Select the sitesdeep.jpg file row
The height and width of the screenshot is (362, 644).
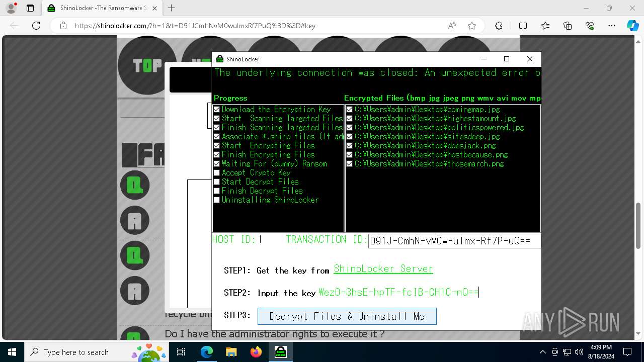(427, 136)
